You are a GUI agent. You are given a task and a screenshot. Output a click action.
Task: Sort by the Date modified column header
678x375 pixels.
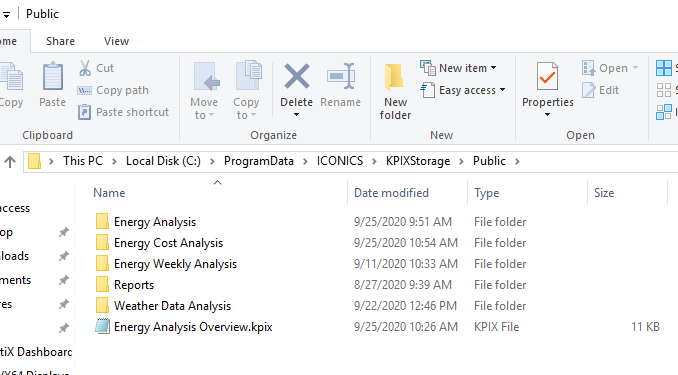tap(391, 193)
